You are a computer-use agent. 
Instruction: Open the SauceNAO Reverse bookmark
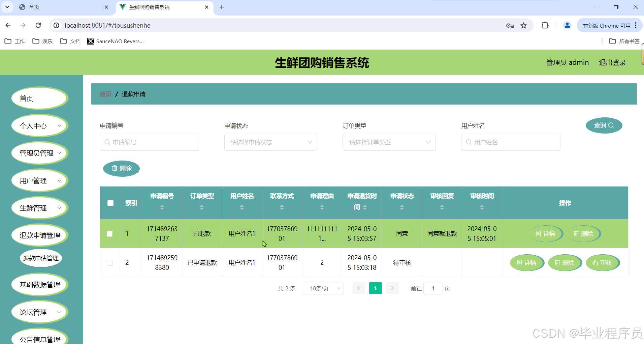116,41
